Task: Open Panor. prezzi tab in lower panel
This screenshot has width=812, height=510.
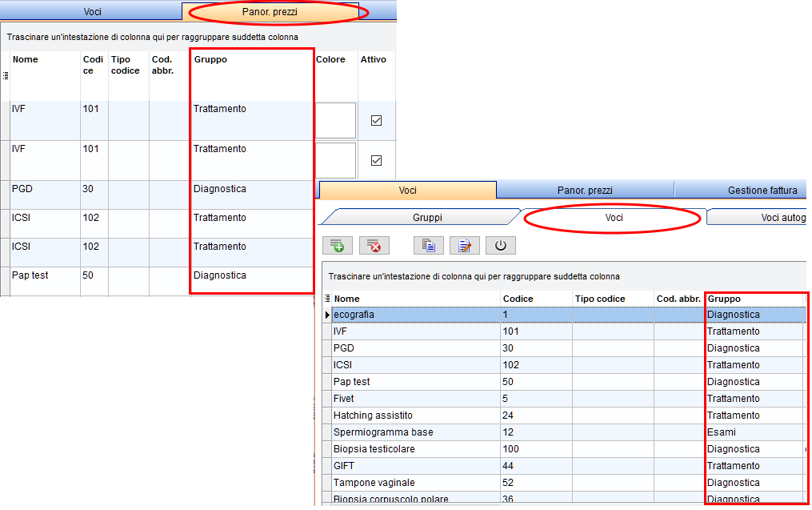Action: point(585,191)
